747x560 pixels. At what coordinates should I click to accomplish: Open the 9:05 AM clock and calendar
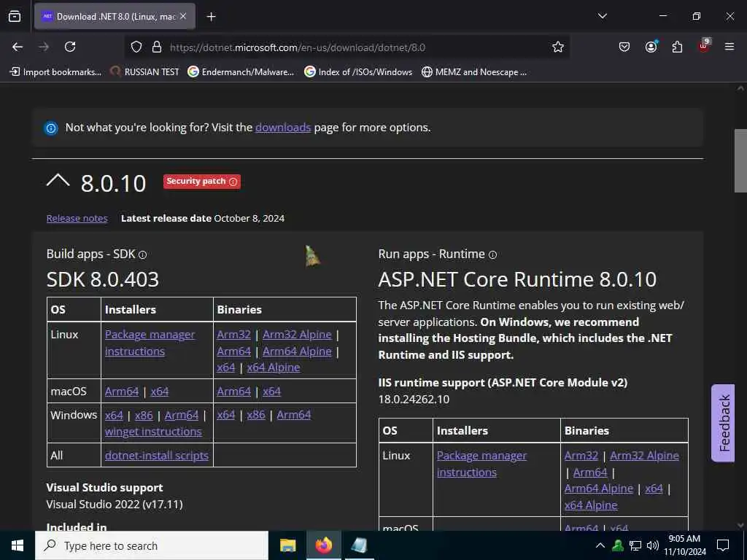point(684,545)
